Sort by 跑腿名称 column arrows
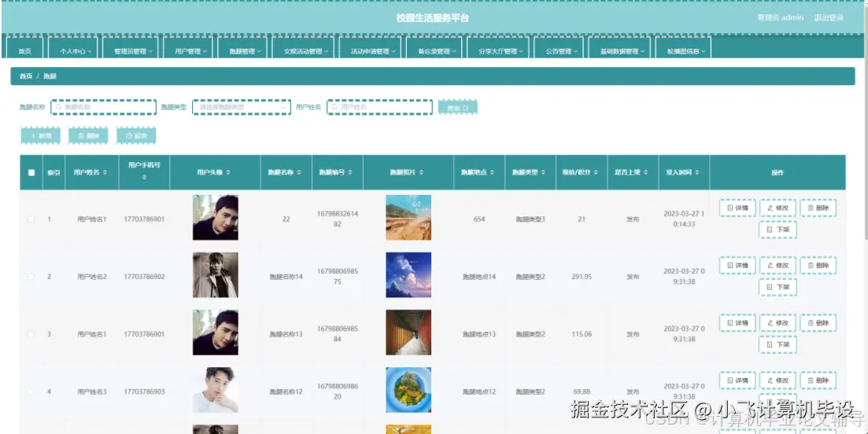 click(299, 172)
